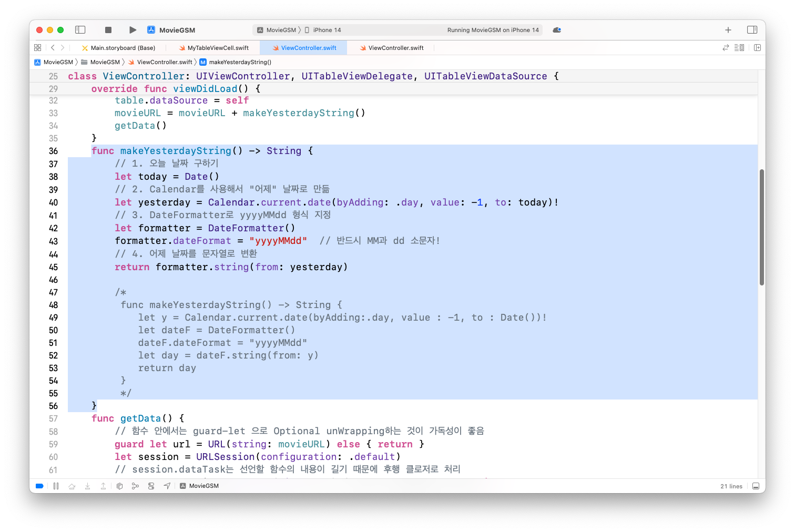Click the makeYesterdayString function name on line 36
795x532 pixels.
(176, 151)
